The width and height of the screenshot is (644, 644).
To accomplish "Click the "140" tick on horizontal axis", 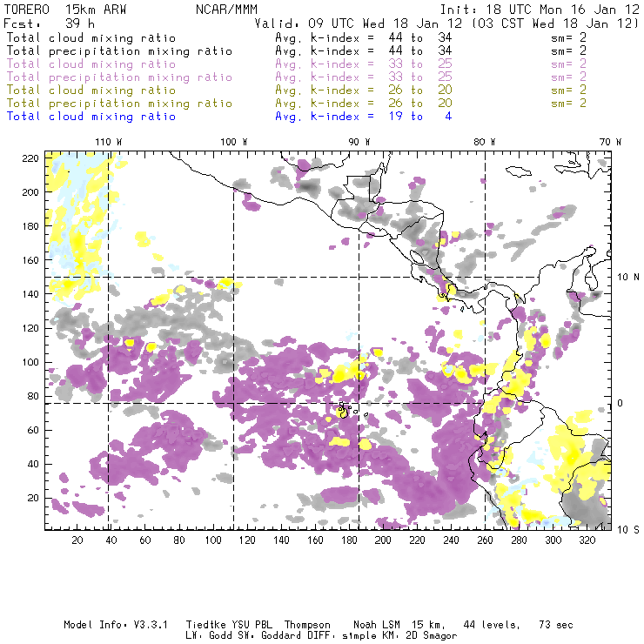I will [x=281, y=540].
